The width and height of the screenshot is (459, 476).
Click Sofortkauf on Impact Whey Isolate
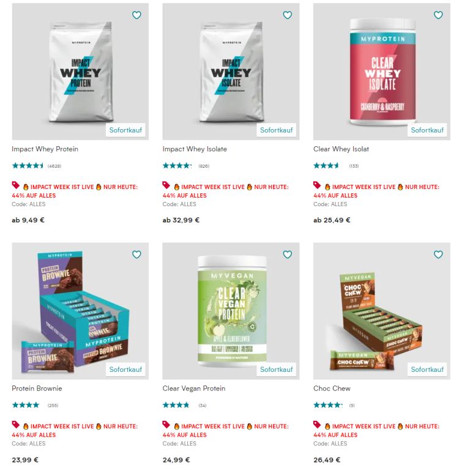click(276, 130)
